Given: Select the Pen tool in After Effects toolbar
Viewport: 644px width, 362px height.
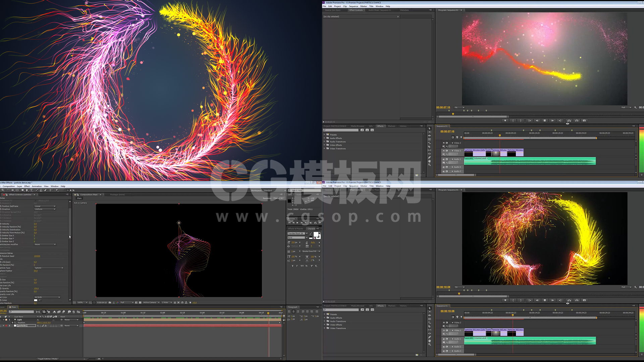Looking at the screenshot, I should pos(27,190).
